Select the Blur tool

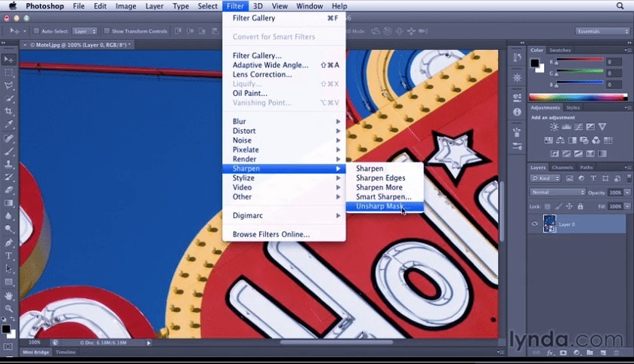[8, 216]
